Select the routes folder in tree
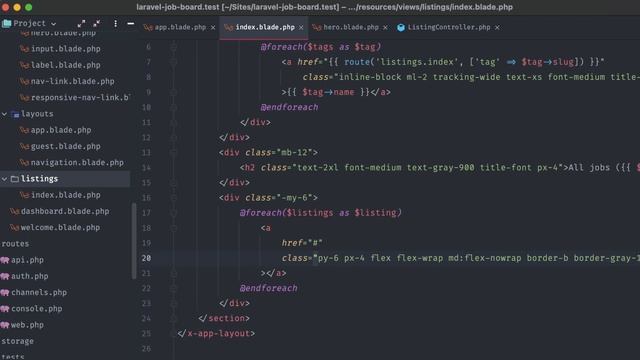Screen dimensions: 640x360 (15, 244)
